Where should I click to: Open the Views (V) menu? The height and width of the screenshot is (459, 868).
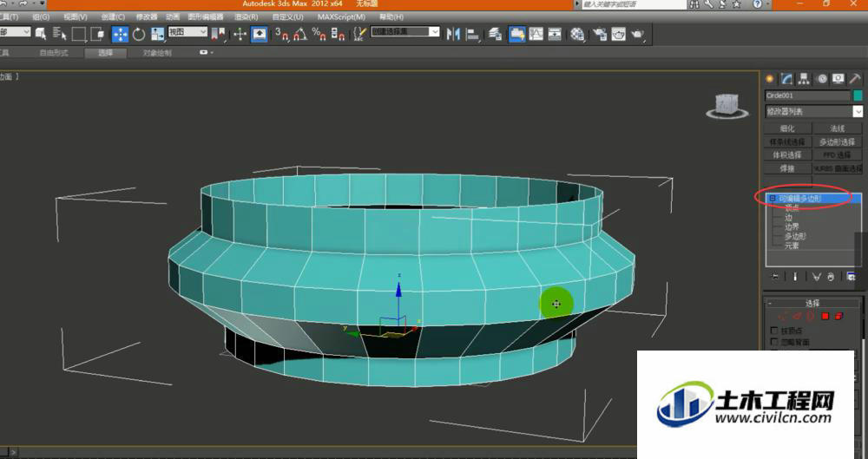[76, 17]
